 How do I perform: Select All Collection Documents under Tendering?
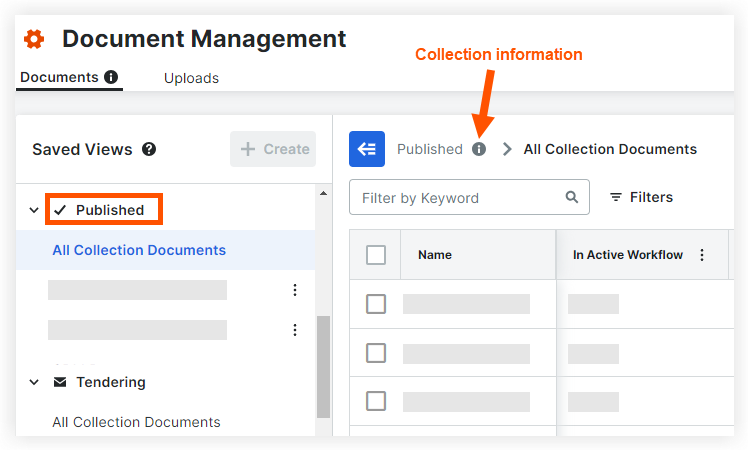pos(136,422)
